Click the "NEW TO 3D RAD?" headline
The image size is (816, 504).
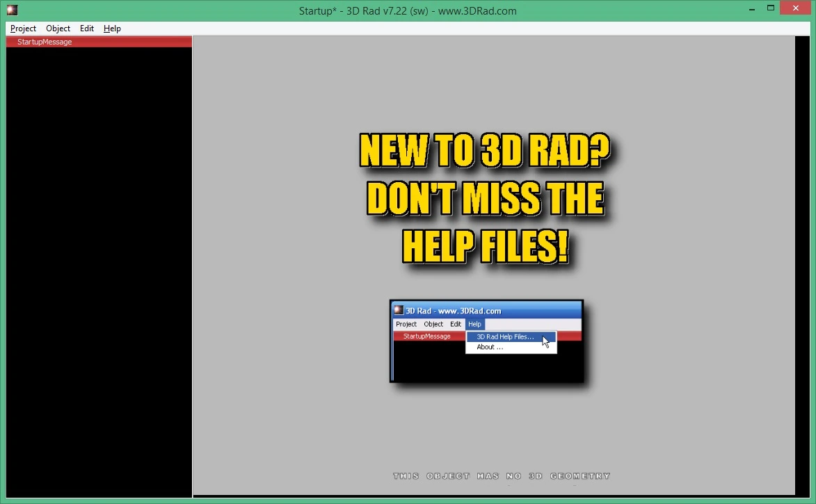[484, 151]
